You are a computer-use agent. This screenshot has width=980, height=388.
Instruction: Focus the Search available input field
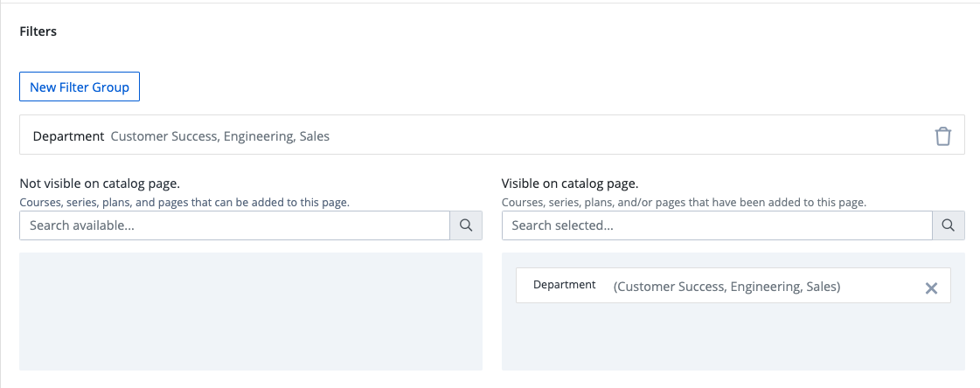(x=234, y=225)
